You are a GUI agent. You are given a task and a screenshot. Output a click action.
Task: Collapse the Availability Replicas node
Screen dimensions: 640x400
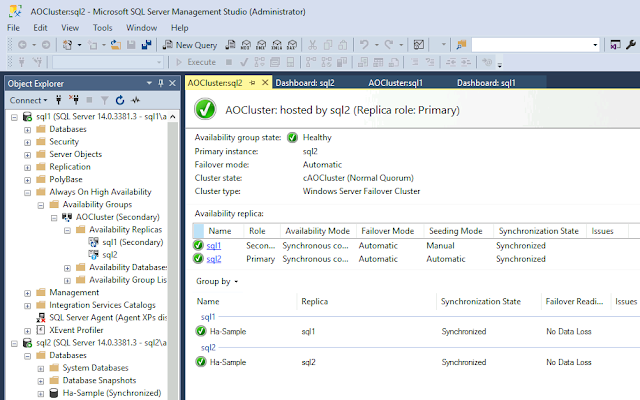click(x=67, y=231)
